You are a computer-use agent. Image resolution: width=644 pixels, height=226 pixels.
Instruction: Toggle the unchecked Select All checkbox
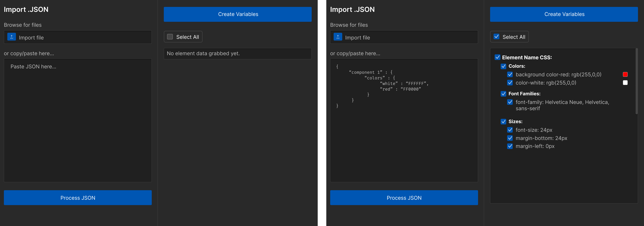[x=170, y=37]
